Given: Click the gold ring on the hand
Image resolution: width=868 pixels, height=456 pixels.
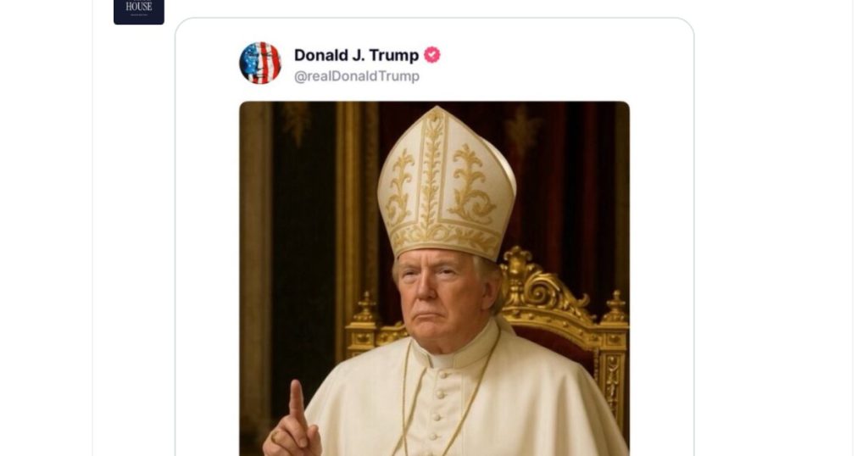Looking at the screenshot, I should 275,437.
